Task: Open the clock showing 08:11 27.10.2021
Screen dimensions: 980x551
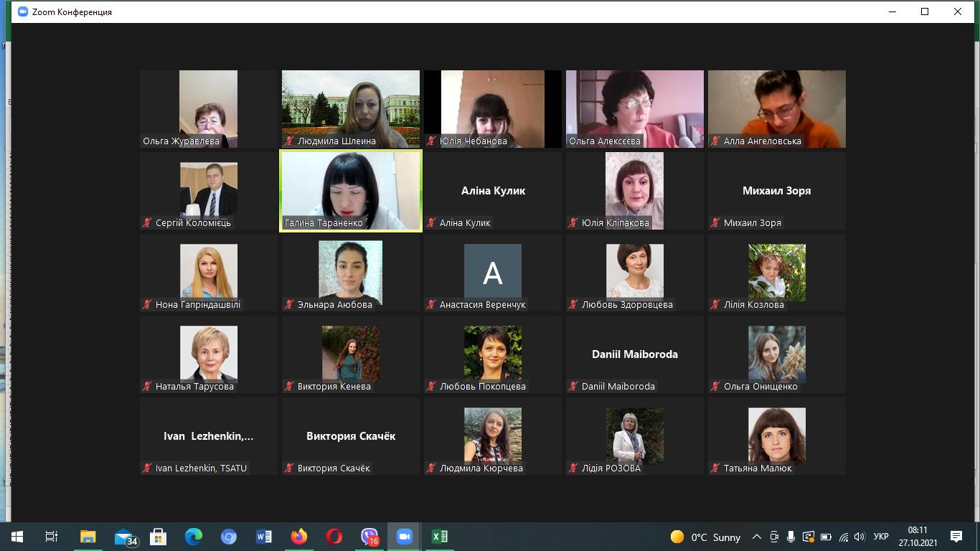Action: pyautogui.click(x=918, y=537)
